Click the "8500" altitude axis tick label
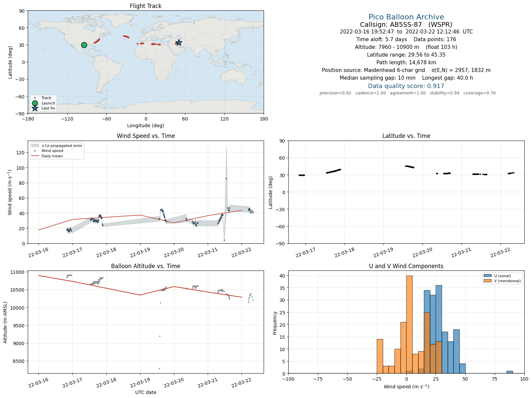The width and height of the screenshot is (532, 398). [19, 361]
